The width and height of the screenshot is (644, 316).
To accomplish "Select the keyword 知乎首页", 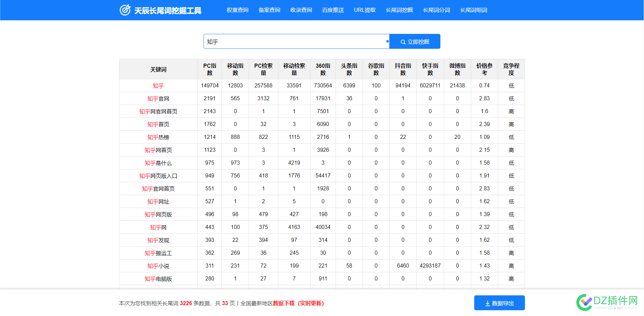I will (x=158, y=124).
